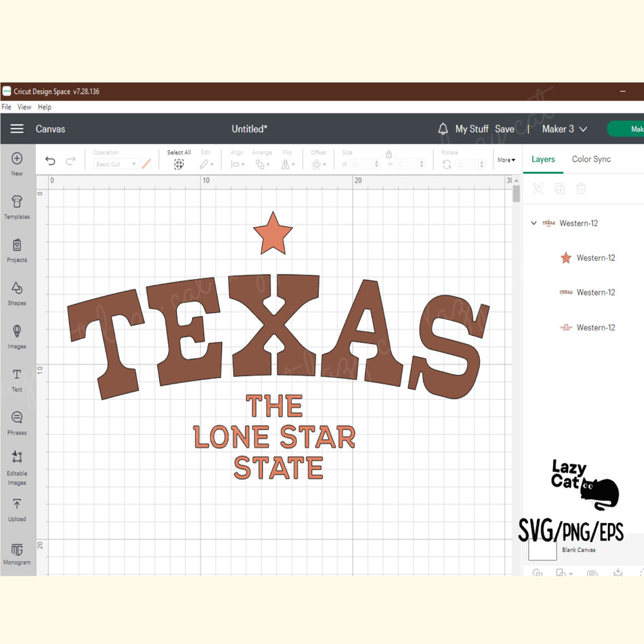
Task: Collapse the Western-12 layer group
Action: (533, 222)
